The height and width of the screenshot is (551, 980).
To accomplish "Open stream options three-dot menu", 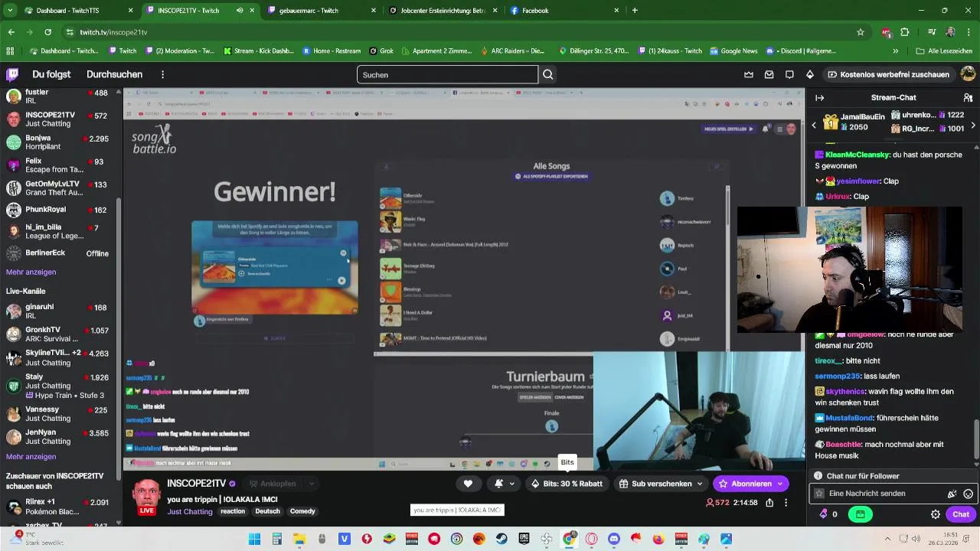I will click(x=786, y=503).
